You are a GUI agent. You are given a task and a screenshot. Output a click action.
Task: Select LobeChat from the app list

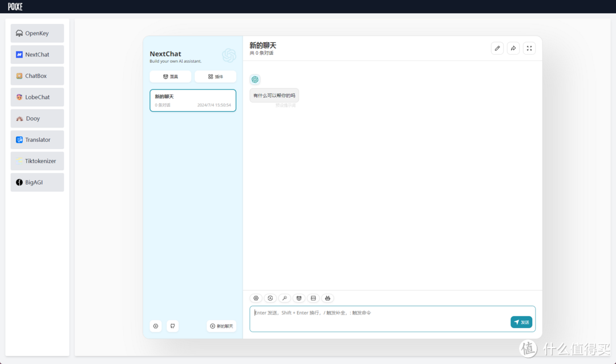(37, 97)
